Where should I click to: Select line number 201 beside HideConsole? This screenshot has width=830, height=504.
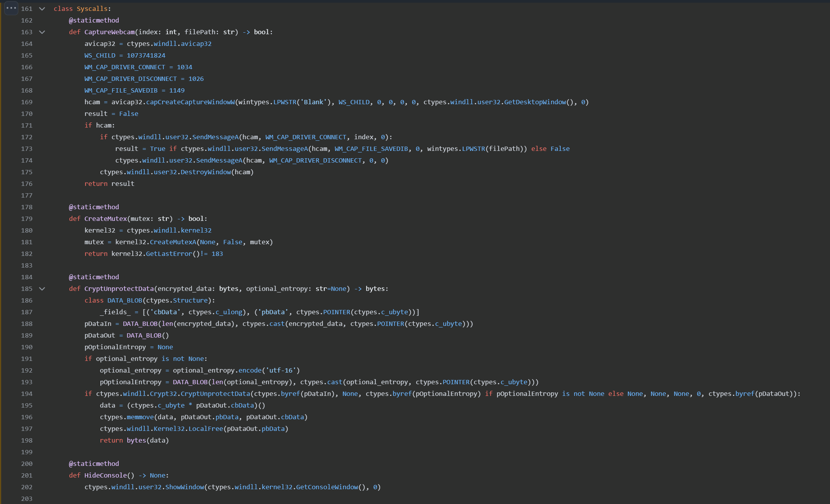27,475
